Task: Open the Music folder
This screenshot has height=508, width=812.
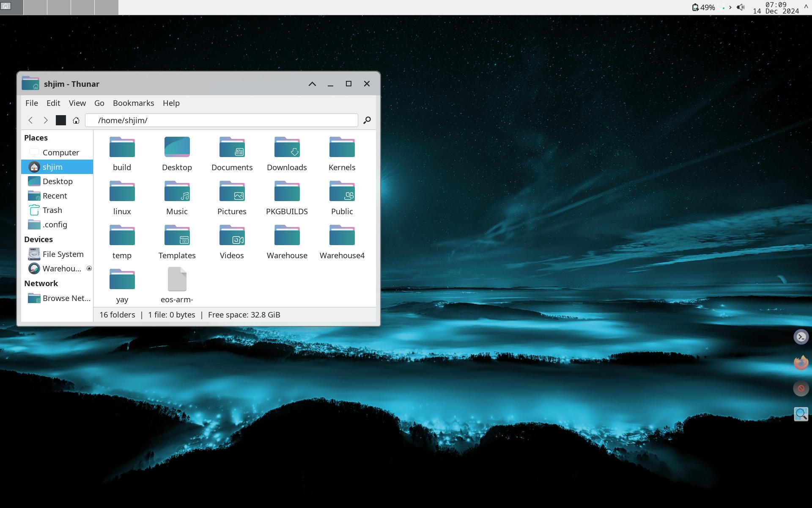Action: point(177,198)
